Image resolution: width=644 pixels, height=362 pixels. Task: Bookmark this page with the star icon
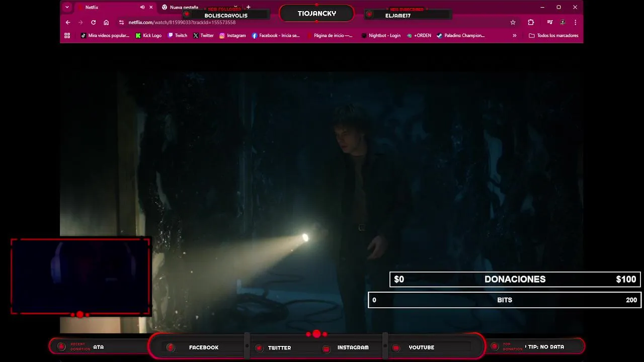[513, 22]
